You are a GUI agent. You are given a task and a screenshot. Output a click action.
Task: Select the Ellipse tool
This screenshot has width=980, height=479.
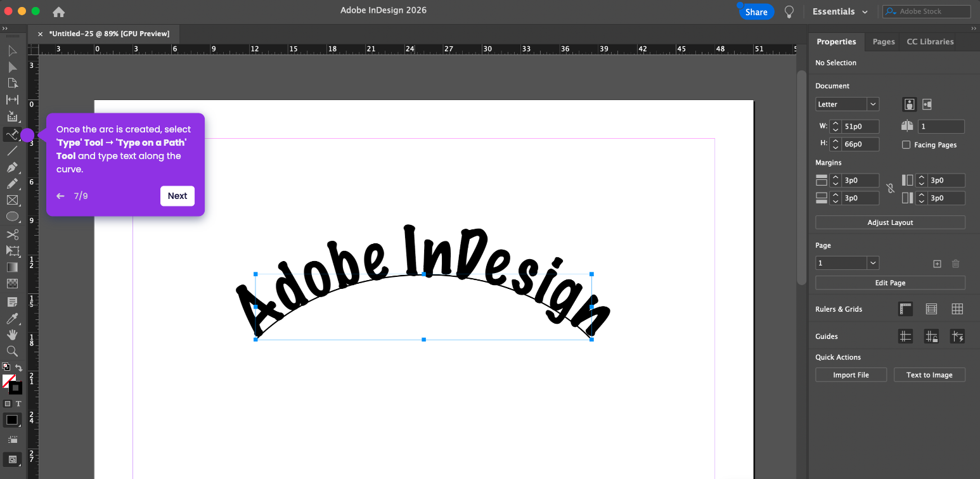tap(12, 217)
